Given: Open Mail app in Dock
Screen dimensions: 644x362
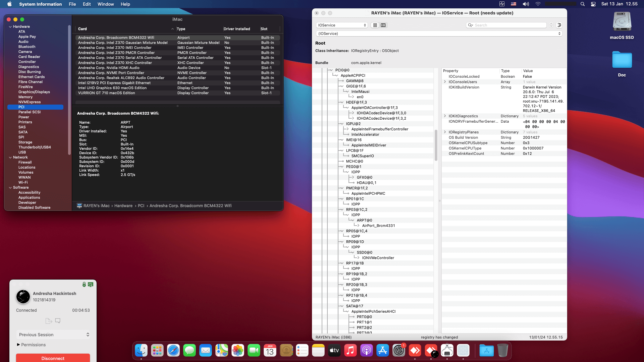Looking at the screenshot, I should [x=206, y=351].
